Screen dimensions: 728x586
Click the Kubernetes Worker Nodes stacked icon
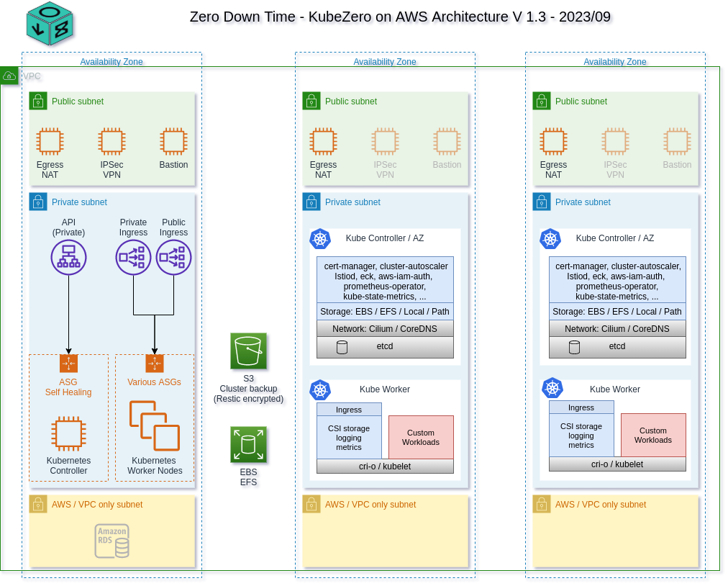[155, 425]
